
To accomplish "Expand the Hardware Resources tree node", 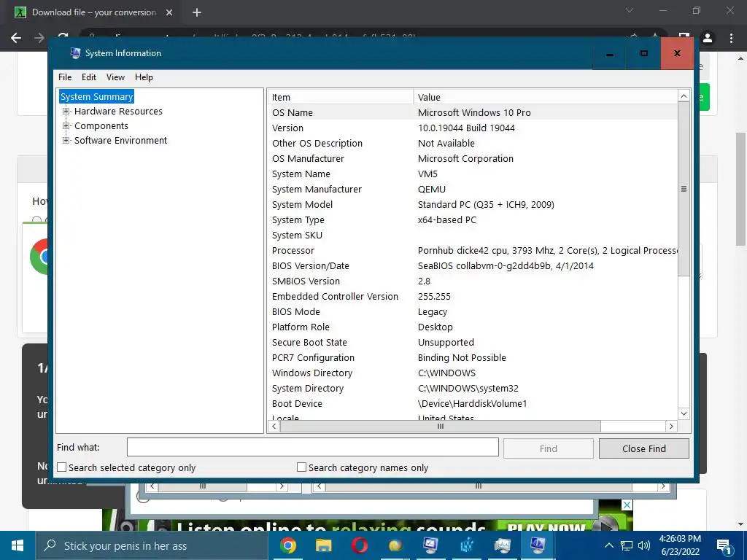I will 66,111.
